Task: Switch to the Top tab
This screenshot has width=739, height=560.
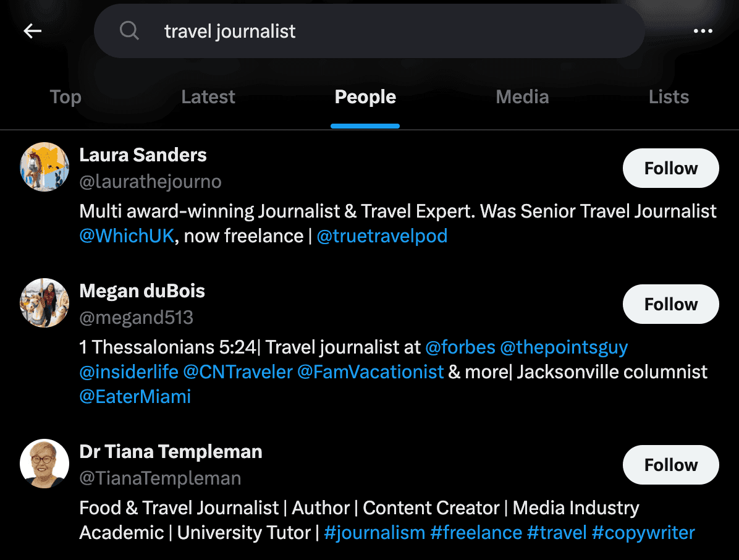Action: (65, 96)
